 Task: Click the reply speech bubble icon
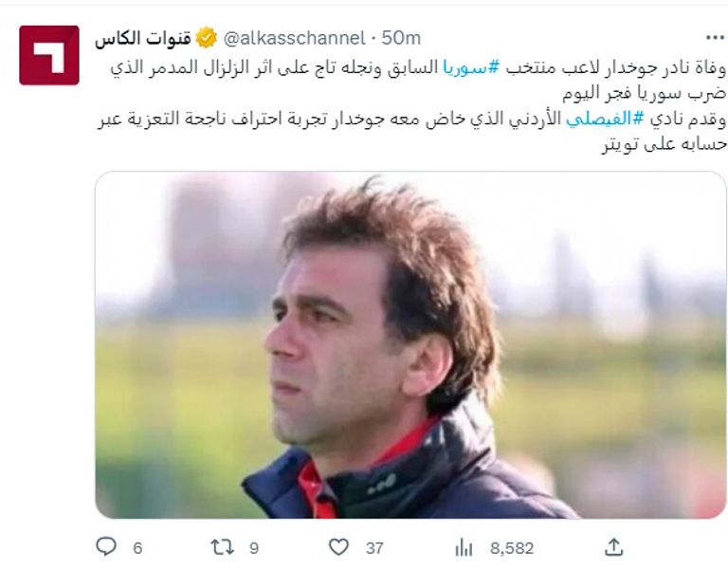[x=106, y=546]
